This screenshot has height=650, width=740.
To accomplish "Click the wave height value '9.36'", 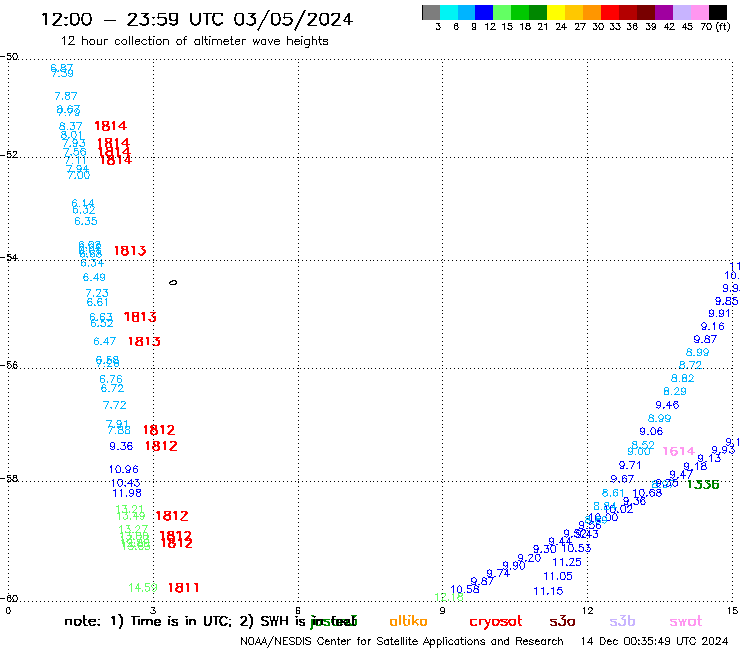I will (121, 446).
